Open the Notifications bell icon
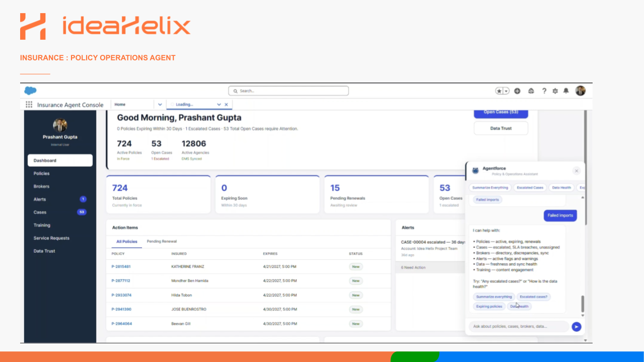This screenshot has width=644, height=362. (566, 91)
